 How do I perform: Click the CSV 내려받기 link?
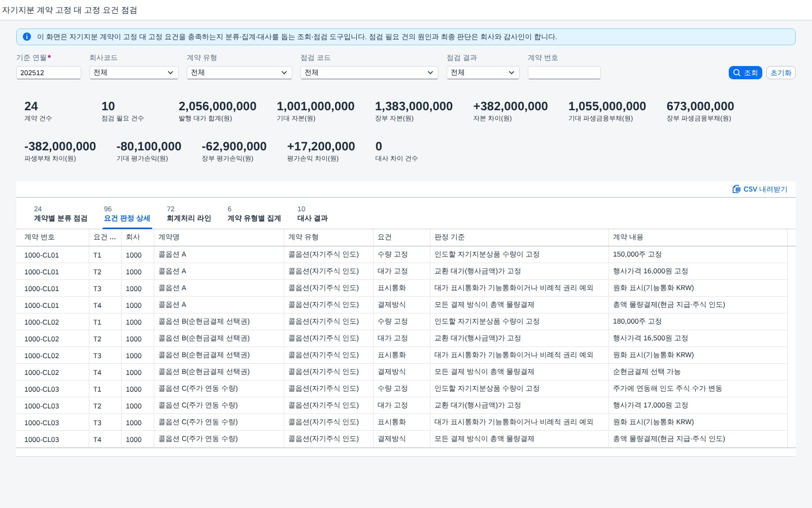pyautogui.click(x=760, y=189)
